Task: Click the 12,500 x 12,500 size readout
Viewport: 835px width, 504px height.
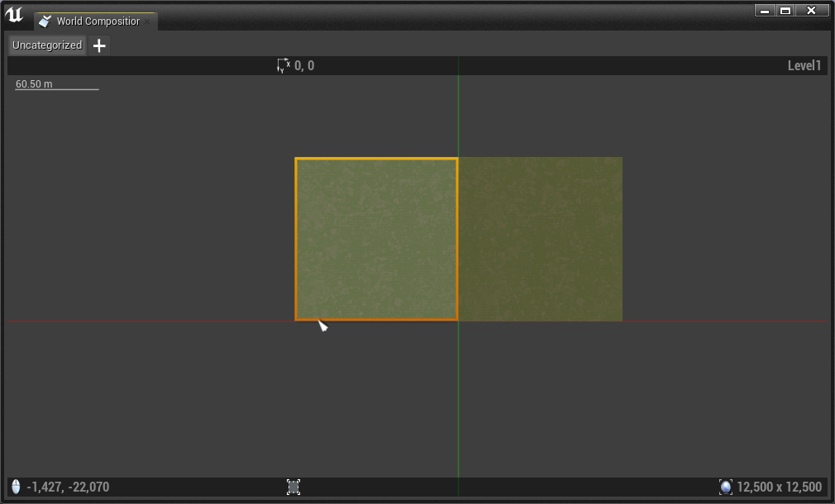Action: pos(779,487)
